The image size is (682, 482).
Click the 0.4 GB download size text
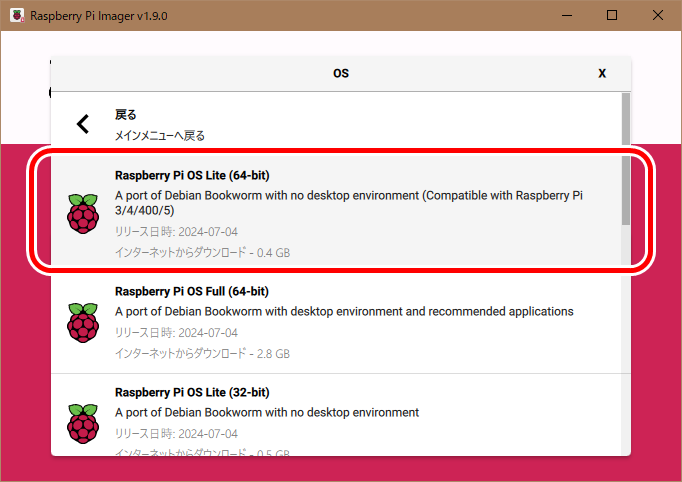[273, 253]
